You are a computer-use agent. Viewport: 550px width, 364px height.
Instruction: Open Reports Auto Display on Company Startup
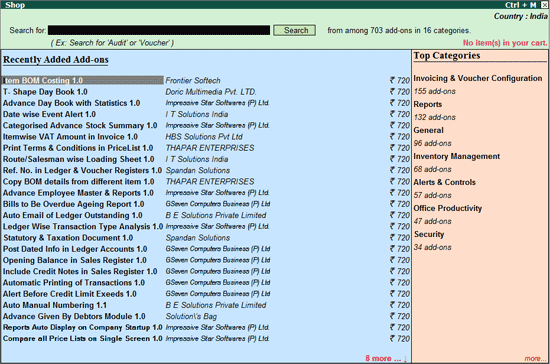[83, 327]
